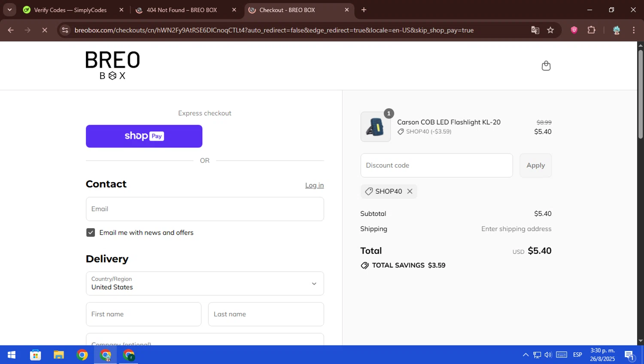Open the notifications action center
The width and height of the screenshot is (644, 364).
[x=629, y=355]
